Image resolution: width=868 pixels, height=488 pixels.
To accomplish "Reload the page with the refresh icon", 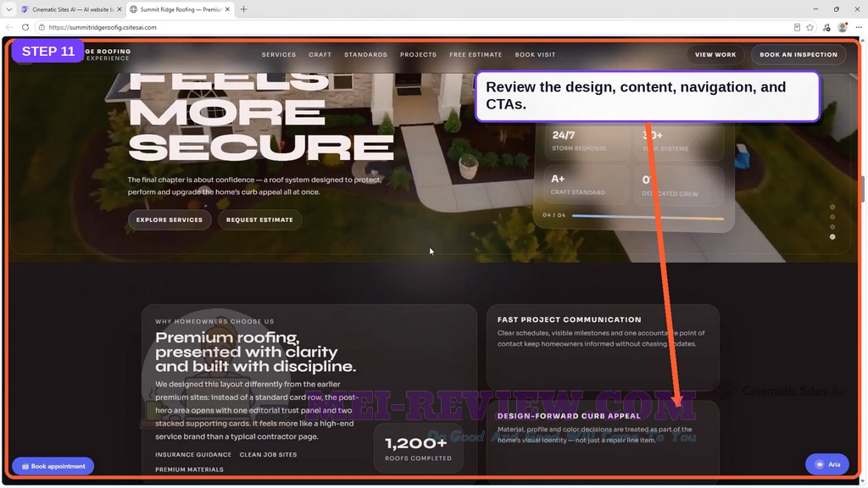I will point(25,27).
